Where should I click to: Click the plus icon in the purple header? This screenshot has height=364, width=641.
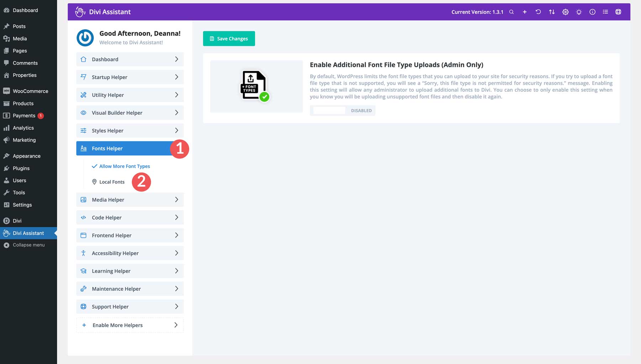pos(525,12)
